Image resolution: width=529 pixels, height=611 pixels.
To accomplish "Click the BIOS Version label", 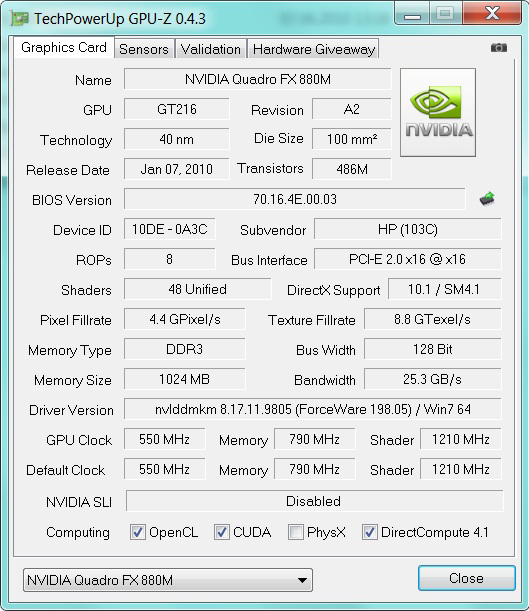I will [x=72, y=200].
